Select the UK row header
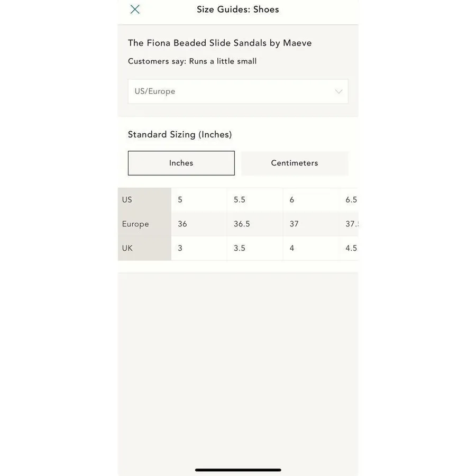The image size is (476, 476). tap(144, 249)
